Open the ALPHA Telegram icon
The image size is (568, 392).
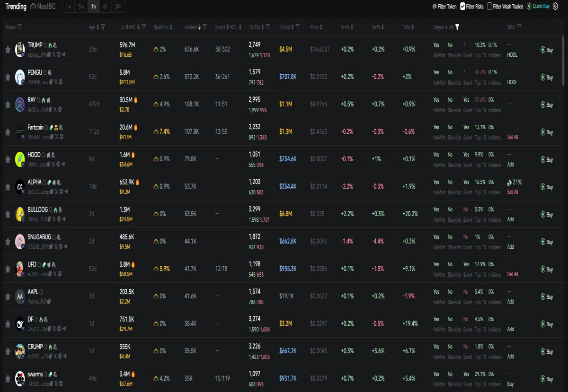[x=66, y=192]
